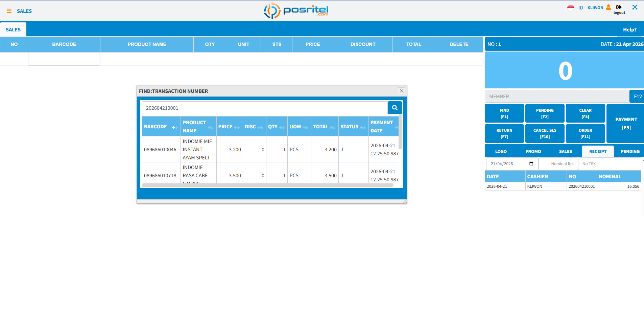644x335 pixels.
Task: Open the LOGO tab
Action: (501, 152)
